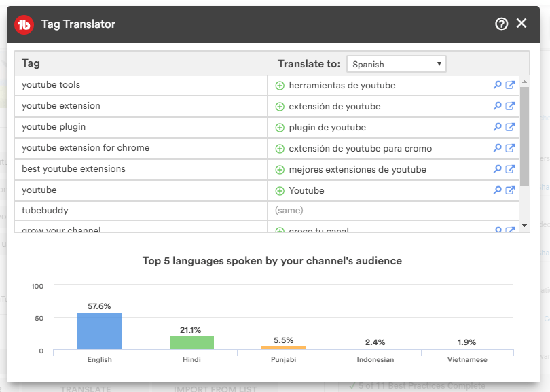Open the Translate to language dropdown
This screenshot has height=392, width=550.
(396, 64)
